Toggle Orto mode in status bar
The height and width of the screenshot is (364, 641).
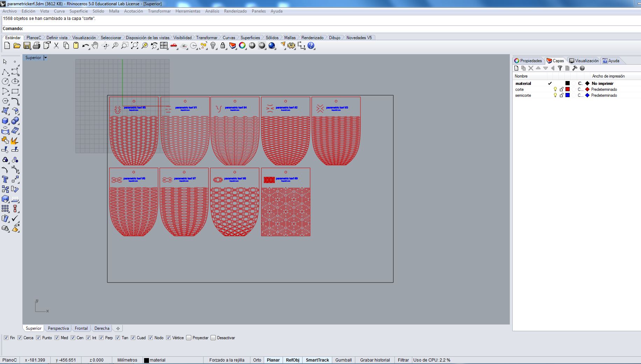[257, 360]
